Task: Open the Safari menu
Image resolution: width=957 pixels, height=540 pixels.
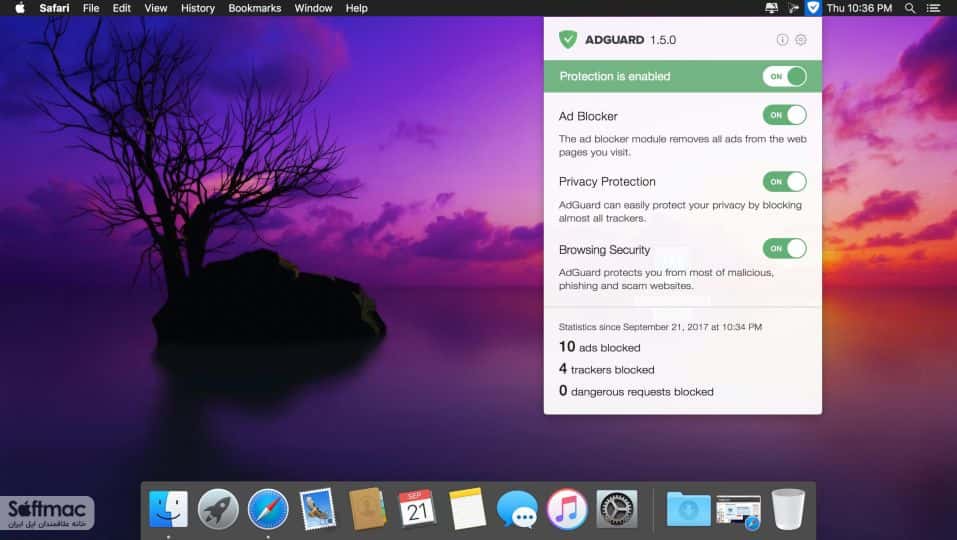Action: click(54, 8)
